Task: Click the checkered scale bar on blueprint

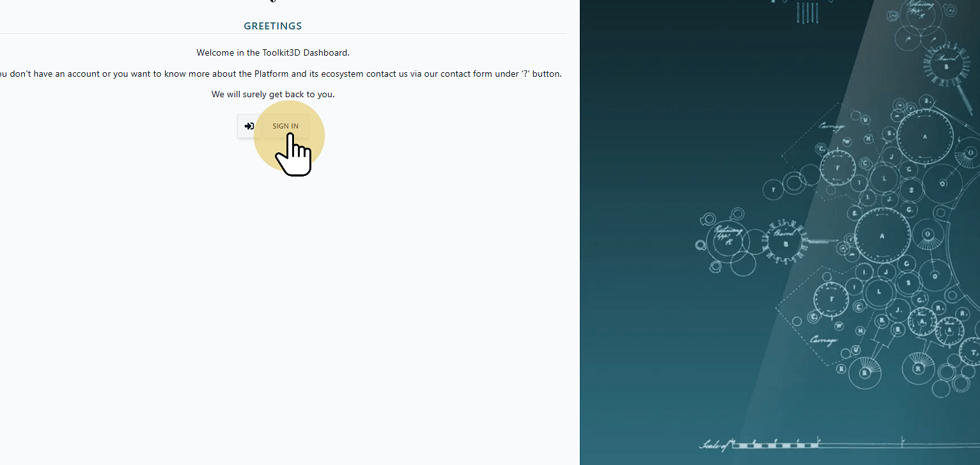Action: coord(774,444)
